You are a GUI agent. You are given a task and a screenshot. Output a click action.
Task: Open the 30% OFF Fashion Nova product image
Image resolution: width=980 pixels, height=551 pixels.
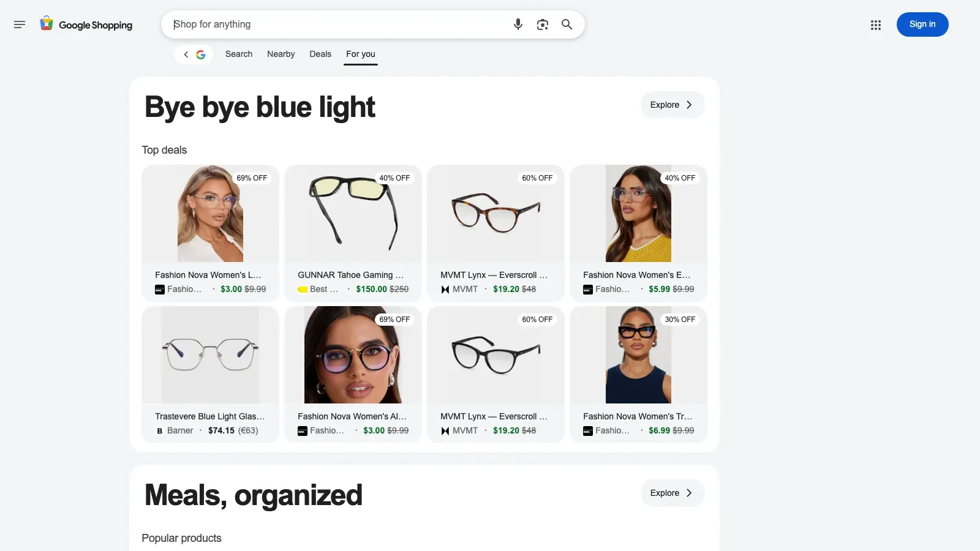pos(639,355)
